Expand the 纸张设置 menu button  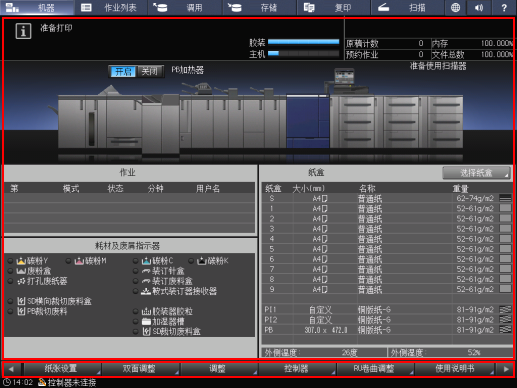62,369
